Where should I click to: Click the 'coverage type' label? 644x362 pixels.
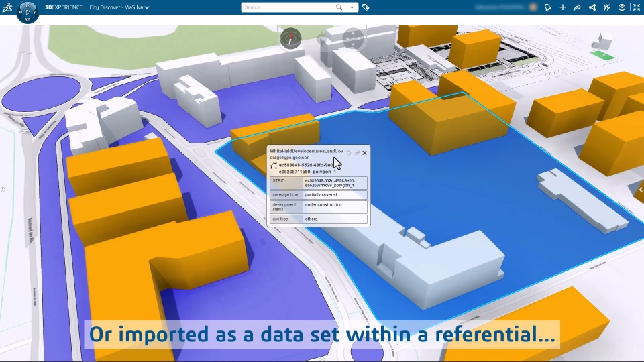point(286,195)
